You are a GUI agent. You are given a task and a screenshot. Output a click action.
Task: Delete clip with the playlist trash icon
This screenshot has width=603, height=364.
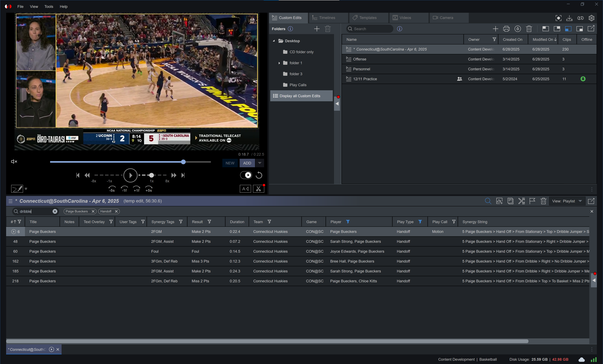[543, 201]
